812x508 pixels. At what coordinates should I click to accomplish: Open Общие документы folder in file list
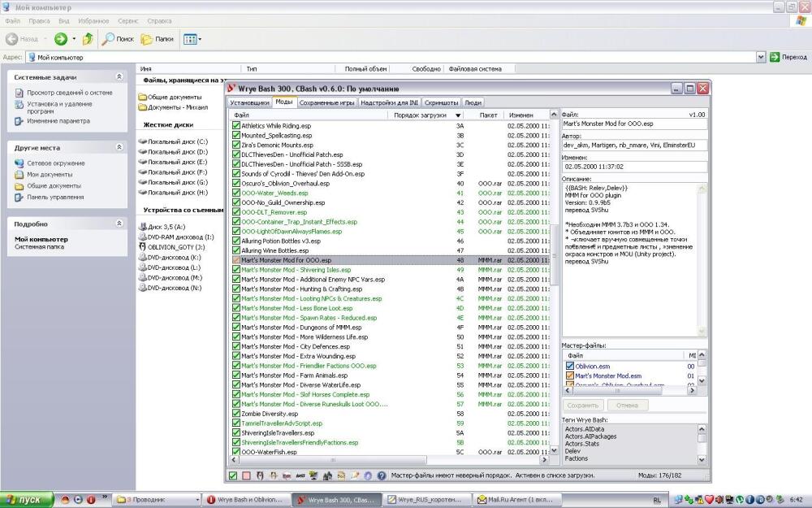tap(170, 97)
